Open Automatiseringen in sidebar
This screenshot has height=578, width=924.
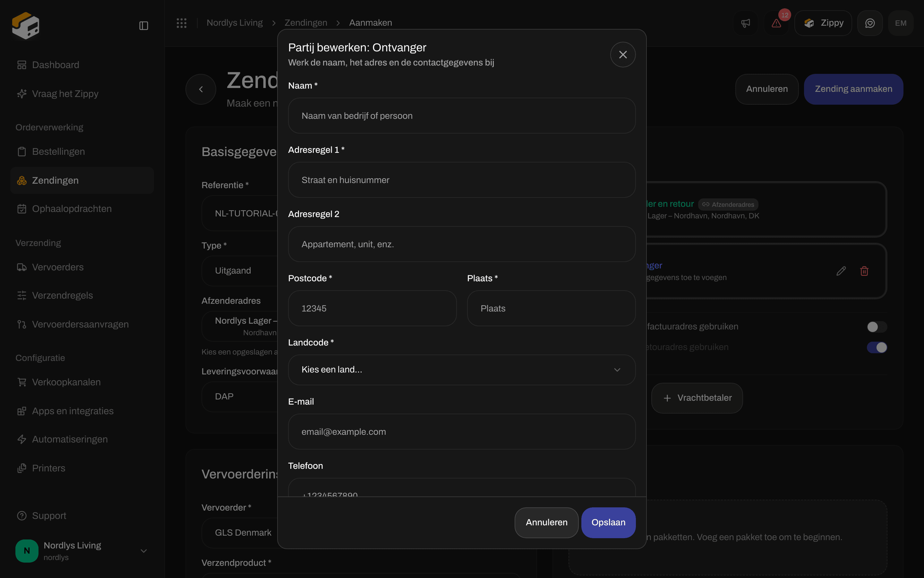82,439
